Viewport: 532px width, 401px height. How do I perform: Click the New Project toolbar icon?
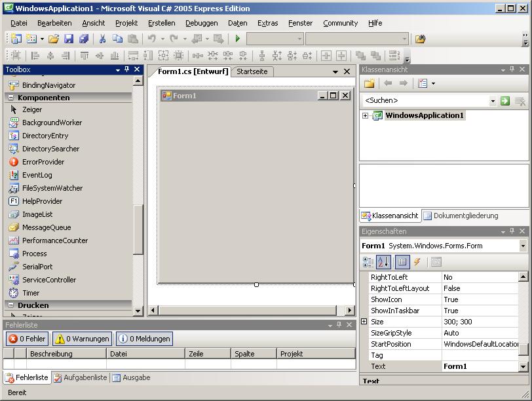(x=16, y=39)
